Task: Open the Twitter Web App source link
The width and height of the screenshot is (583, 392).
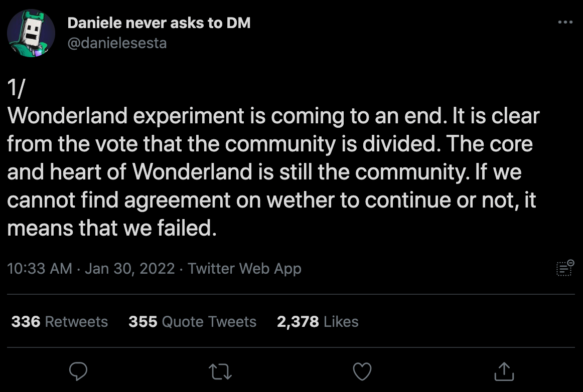Action: pos(244,269)
